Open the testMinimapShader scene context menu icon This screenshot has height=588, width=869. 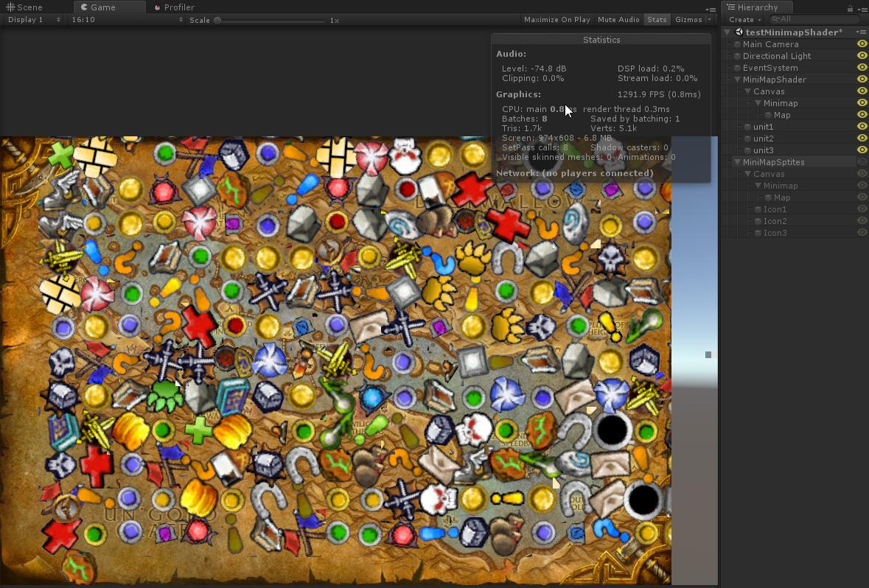(862, 32)
